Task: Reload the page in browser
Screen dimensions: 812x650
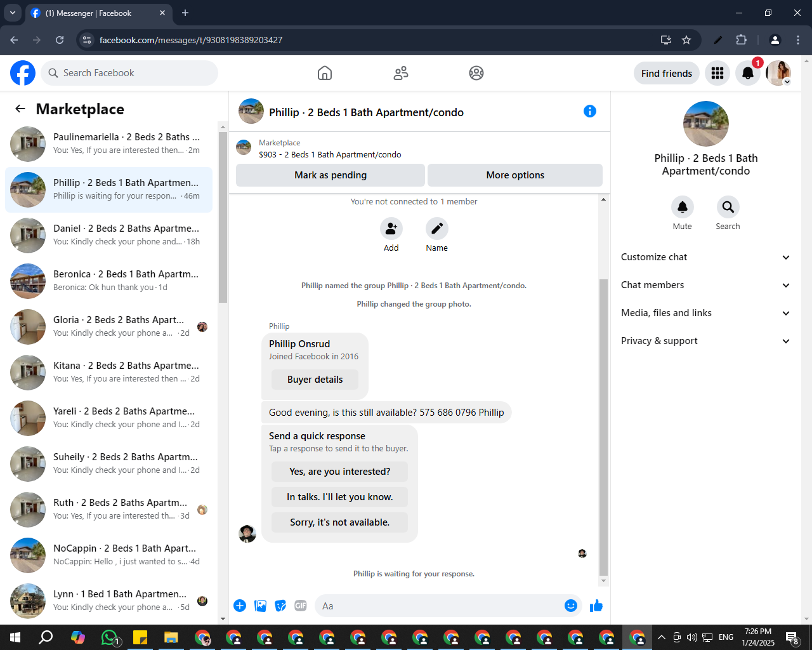Action: [60, 40]
